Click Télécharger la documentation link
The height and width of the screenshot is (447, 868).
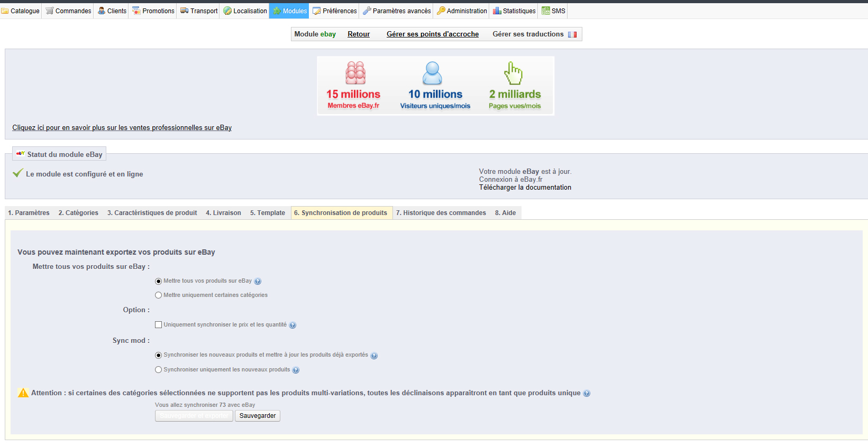click(525, 187)
